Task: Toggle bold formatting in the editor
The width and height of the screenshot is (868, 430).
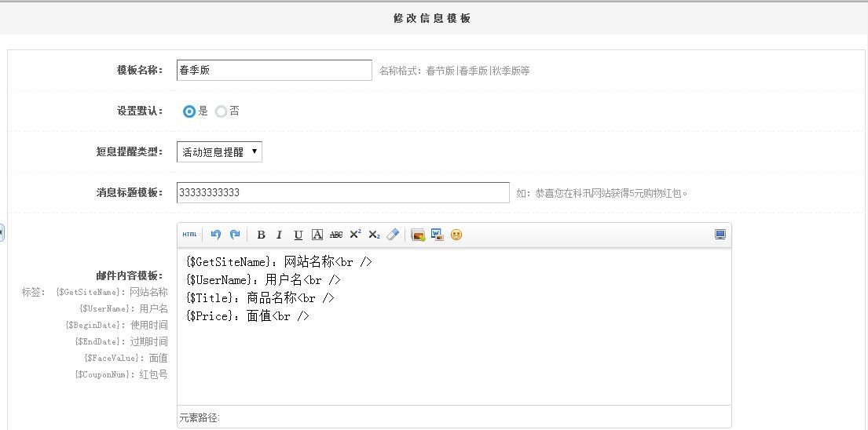Action: (x=261, y=235)
